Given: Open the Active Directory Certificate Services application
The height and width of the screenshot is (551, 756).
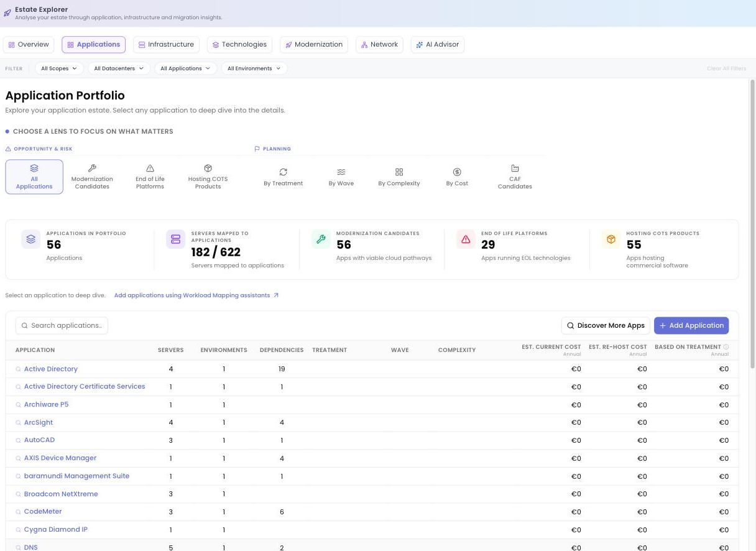Looking at the screenshot, I should [85, 387].
